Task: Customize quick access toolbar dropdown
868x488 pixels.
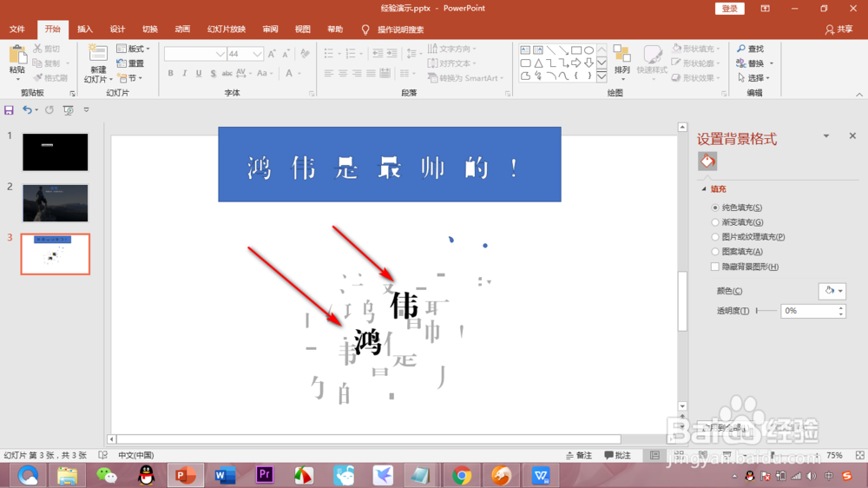Action: (x=86, y=110)
